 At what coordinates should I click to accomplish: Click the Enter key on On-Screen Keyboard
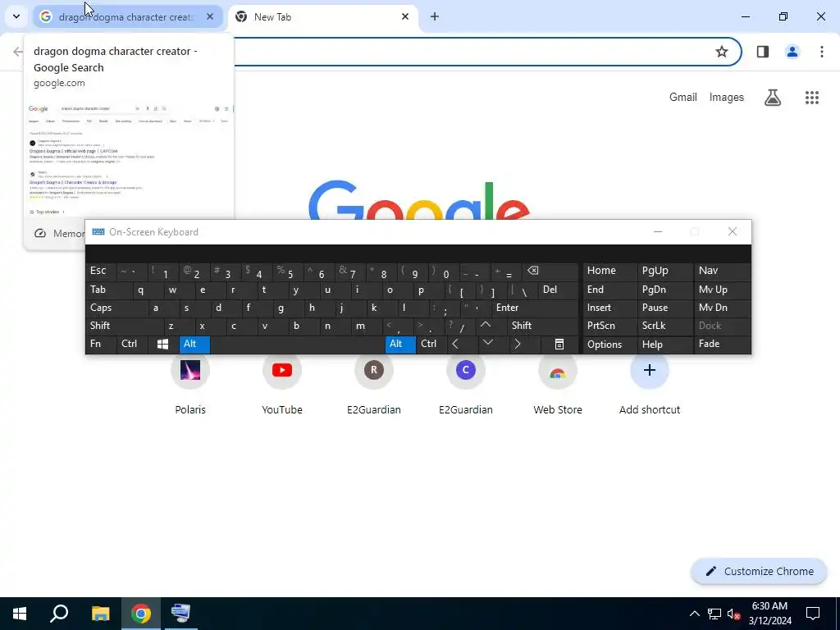(x=535, y=308)
